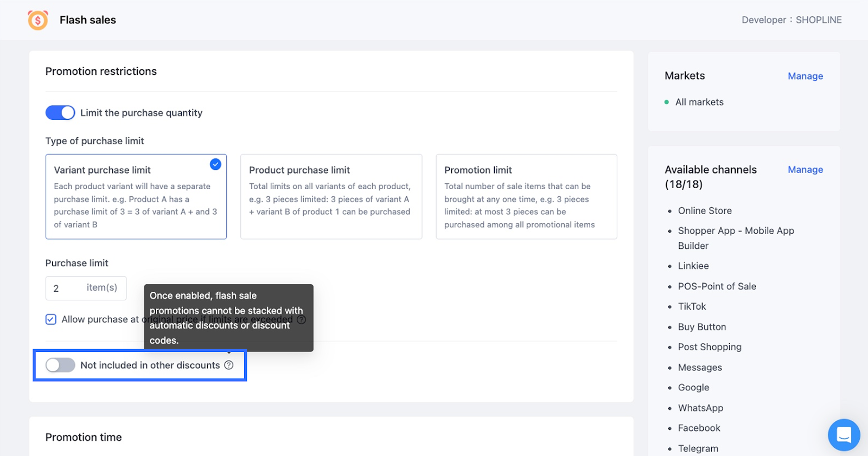The width and height of the screenshot is (868, 456).
Task: Open the chat support bubble icon
Action: (844, 434)
